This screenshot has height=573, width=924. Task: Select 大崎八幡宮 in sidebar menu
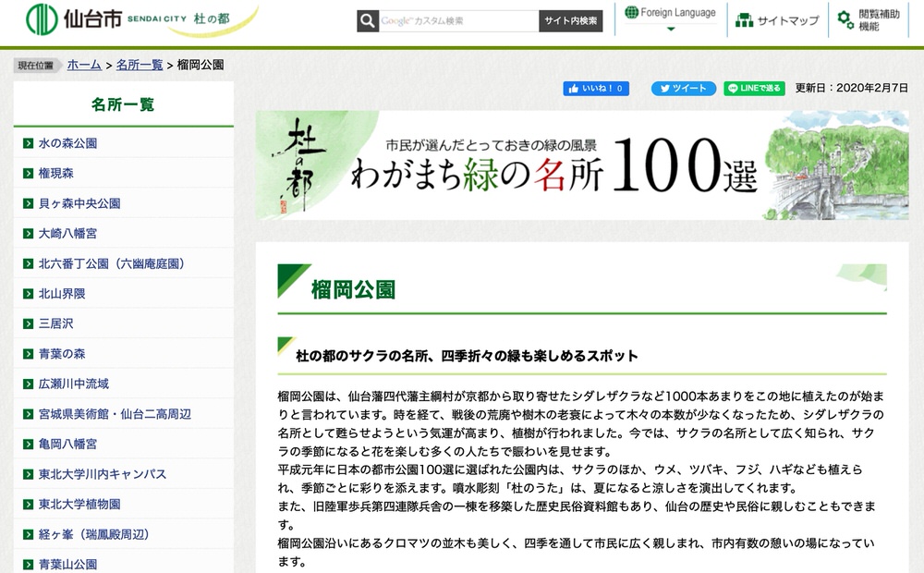(x=67, y=234)
